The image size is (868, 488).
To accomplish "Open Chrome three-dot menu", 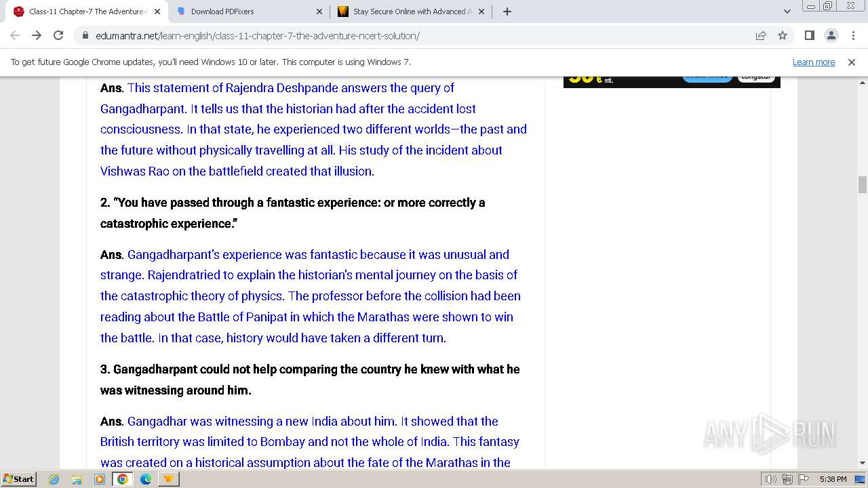I will coord(852,35).
